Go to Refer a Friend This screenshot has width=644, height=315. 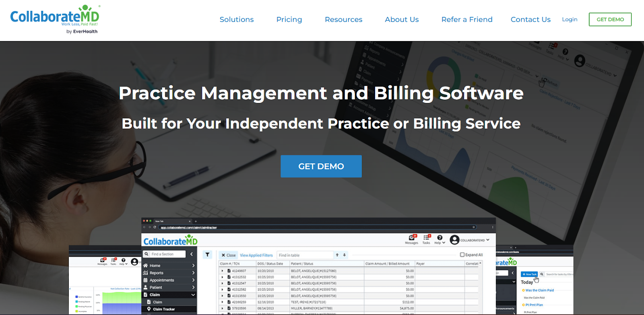[x=467, y=19]
